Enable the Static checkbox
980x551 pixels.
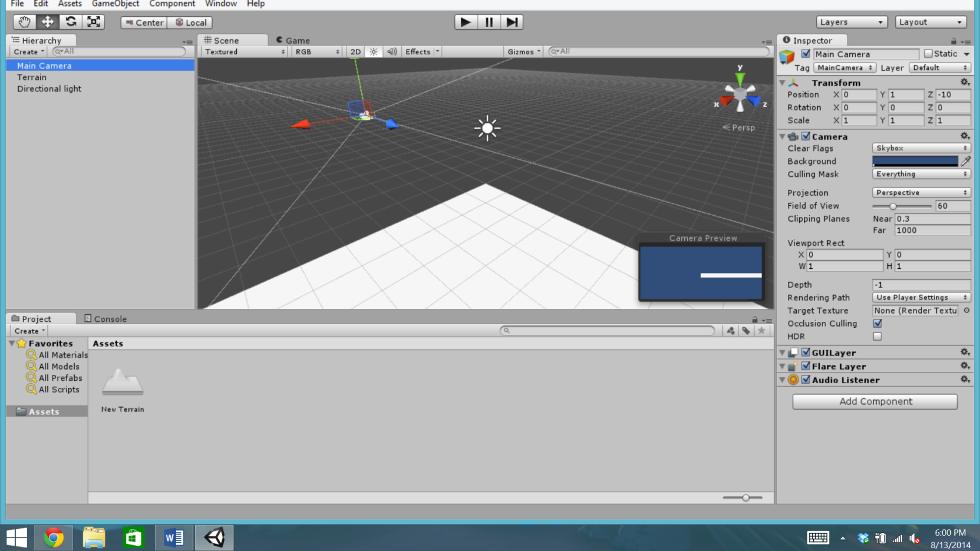tap(928, 54)
